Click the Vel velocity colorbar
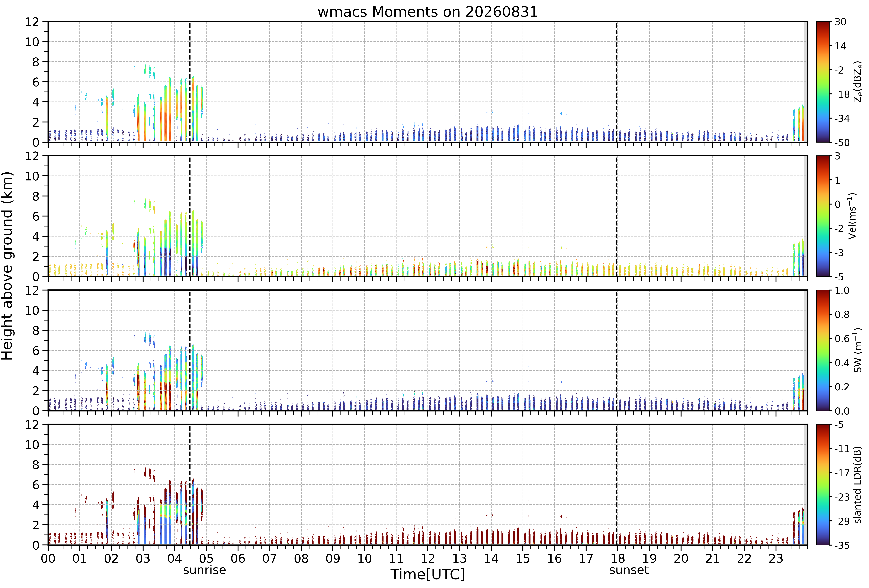Screen dimensions: 869x588 tap(823, 216)
